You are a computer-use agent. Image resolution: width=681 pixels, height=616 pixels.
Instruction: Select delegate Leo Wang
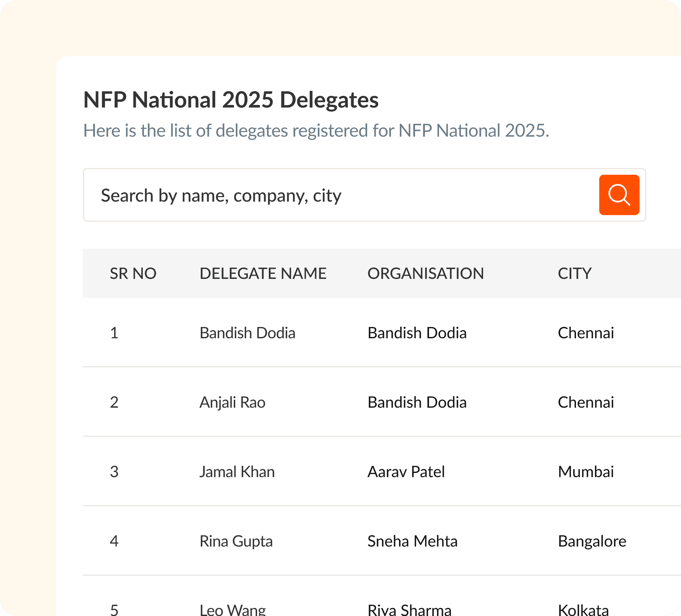coord(232,609)
